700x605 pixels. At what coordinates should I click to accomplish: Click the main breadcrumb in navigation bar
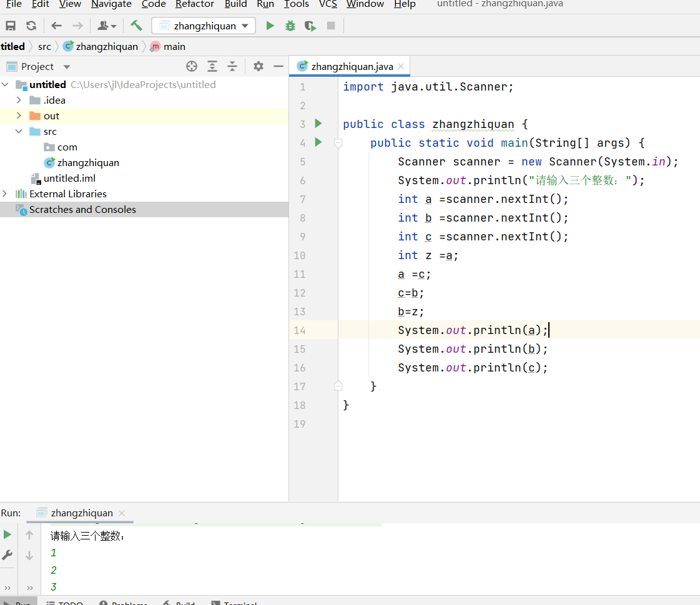pos(174,46)
